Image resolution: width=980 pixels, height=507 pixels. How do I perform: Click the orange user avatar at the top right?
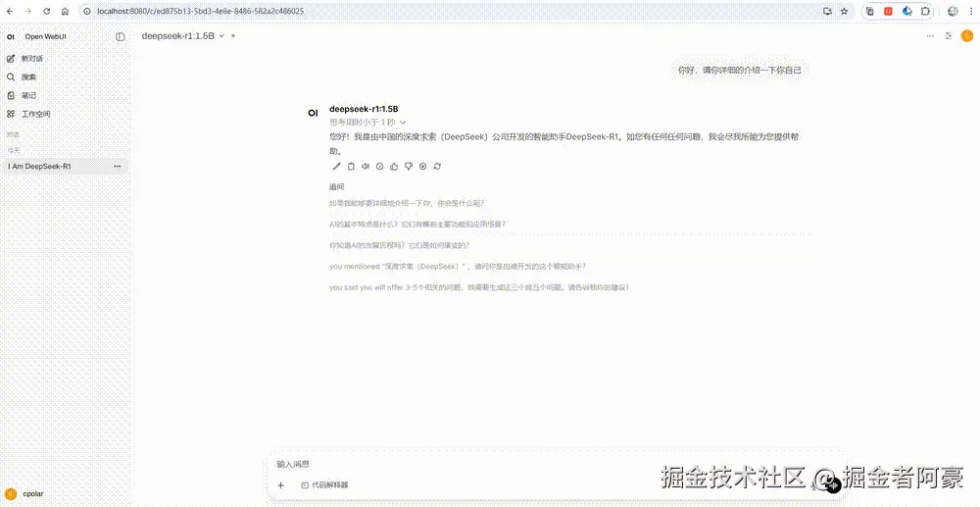967,36
